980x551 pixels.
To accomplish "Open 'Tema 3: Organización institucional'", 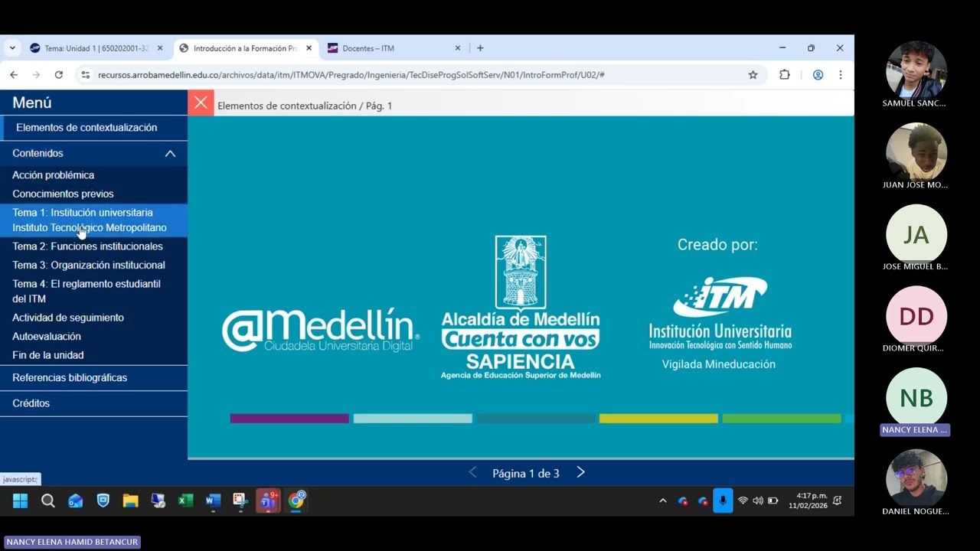I will point(89,265).
